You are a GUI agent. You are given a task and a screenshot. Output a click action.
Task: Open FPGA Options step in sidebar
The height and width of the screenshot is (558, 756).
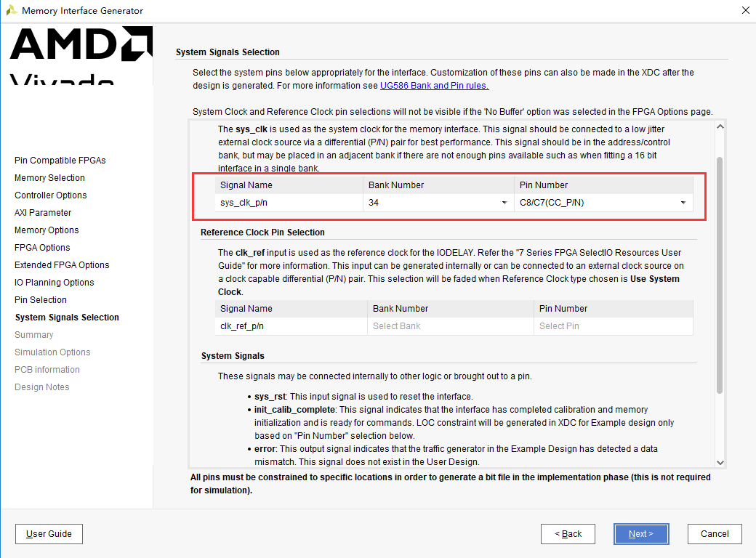(42, 248)
